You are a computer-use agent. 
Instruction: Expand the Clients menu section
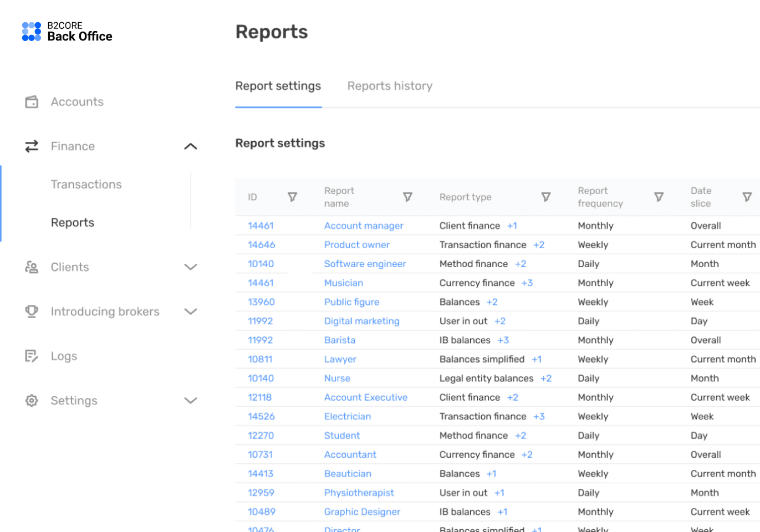(x=191, y=267)
